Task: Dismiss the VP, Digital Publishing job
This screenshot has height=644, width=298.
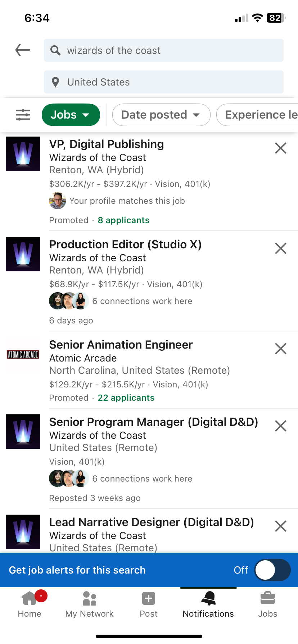Action: 280,148
